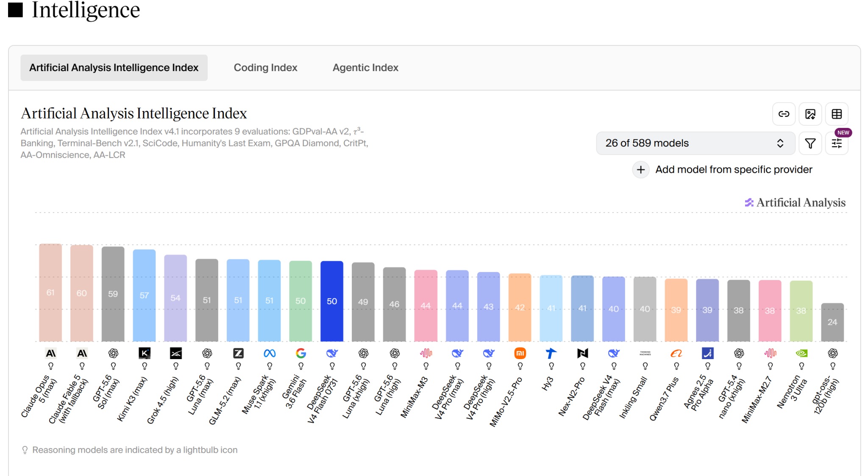
Task: Click the Xiaomi logo under MiMo bar
Action: 520,353
